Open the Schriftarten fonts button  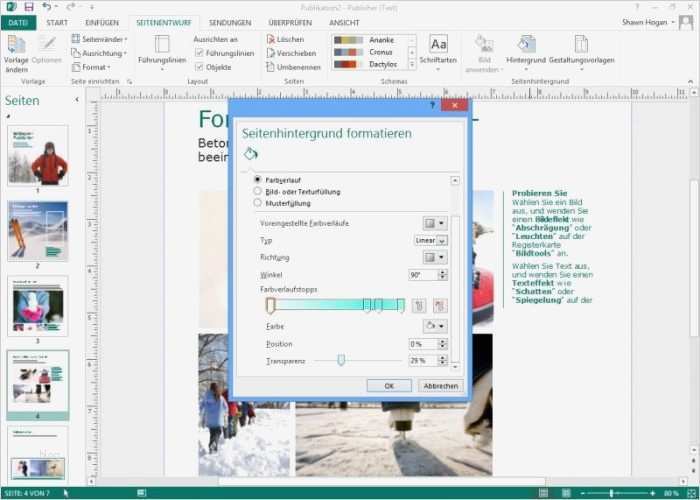click(438, 53)
